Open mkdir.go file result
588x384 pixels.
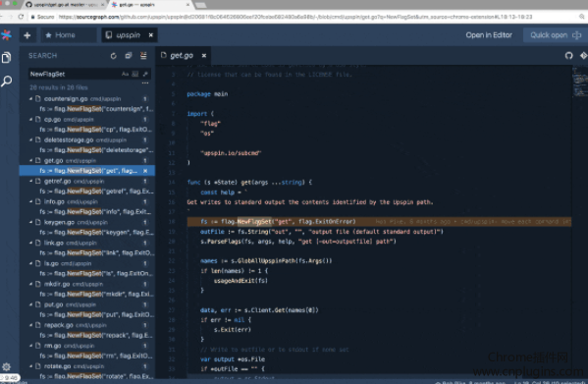87,284
